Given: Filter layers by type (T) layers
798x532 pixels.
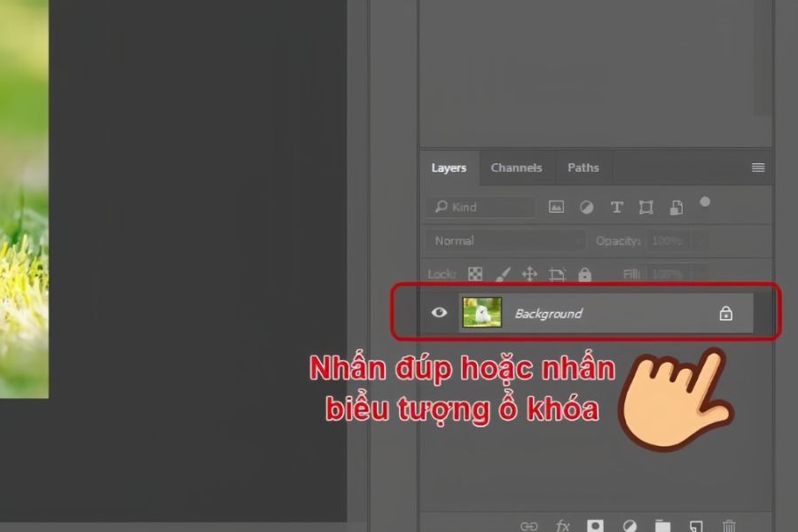Looking at the screenshot, I should pos(616,207).
